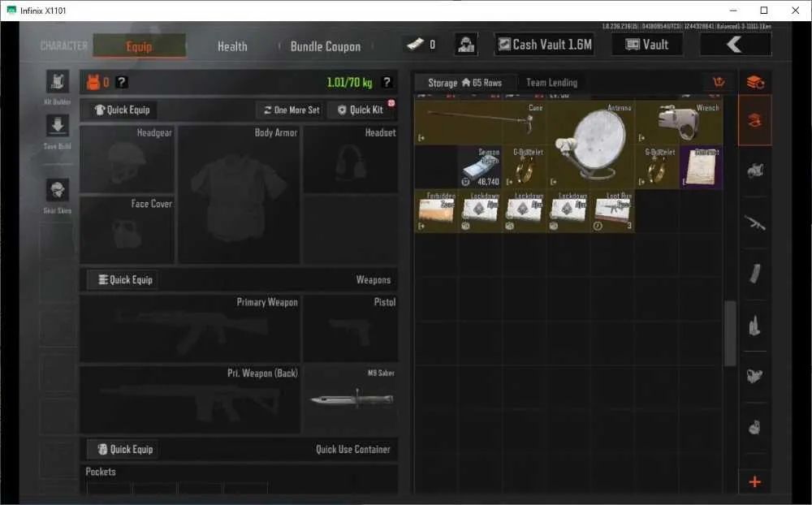The width and height of the screenshot is (812, 505).
Task: Select the Storage tab
Action: (x=464, y=82)
